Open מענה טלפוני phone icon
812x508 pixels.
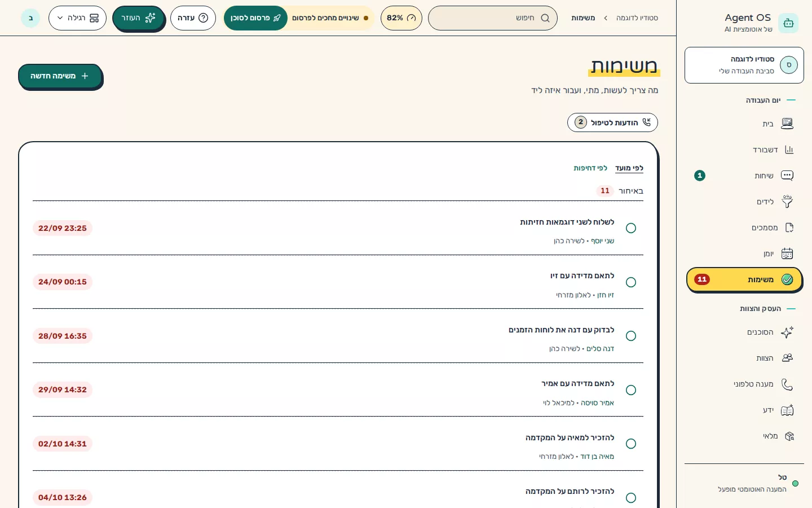(x=787, y=384)
